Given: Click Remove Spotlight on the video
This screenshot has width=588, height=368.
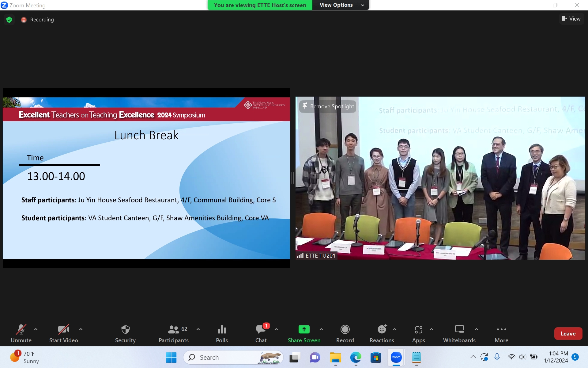Looking at the screenshot, I should pos(328,106).
